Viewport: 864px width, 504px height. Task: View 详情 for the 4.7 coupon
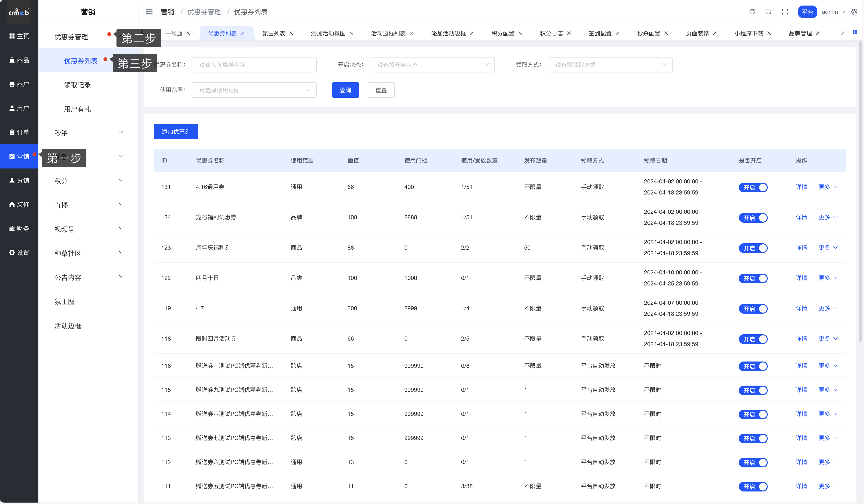pos(801,308)
